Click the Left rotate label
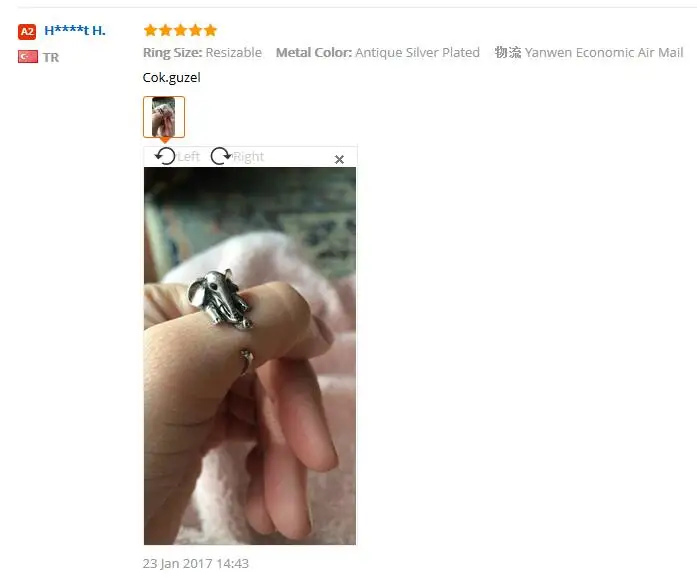Screen dimensions: 697x586 click(188, 157)
